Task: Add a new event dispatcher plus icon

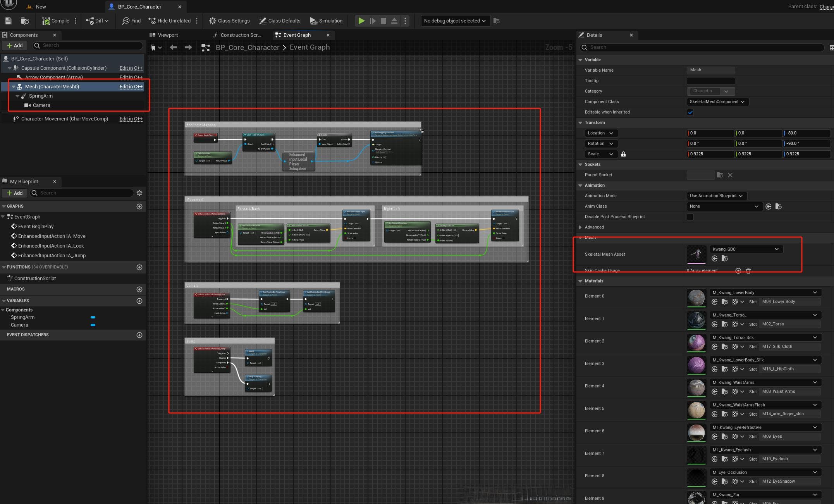Action: (x=139, y=335)
